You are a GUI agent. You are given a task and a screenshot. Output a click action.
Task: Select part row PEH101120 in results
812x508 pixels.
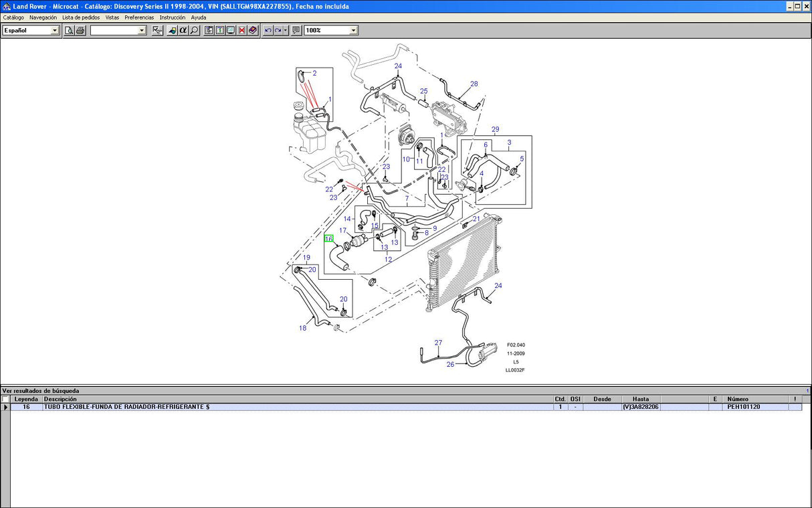(x=744, y=407)
